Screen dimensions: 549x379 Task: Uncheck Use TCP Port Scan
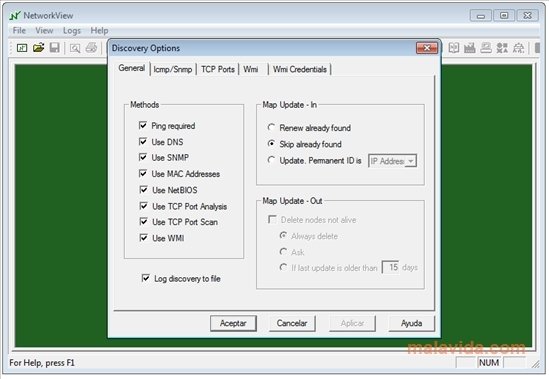click(x=143, y=222)
